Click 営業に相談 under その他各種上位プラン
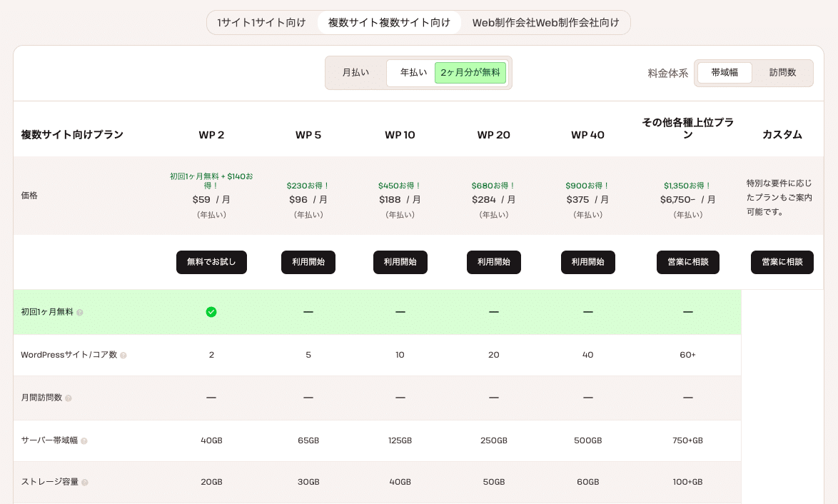Screen dimensions: 838x504 (x=688, y=262)
